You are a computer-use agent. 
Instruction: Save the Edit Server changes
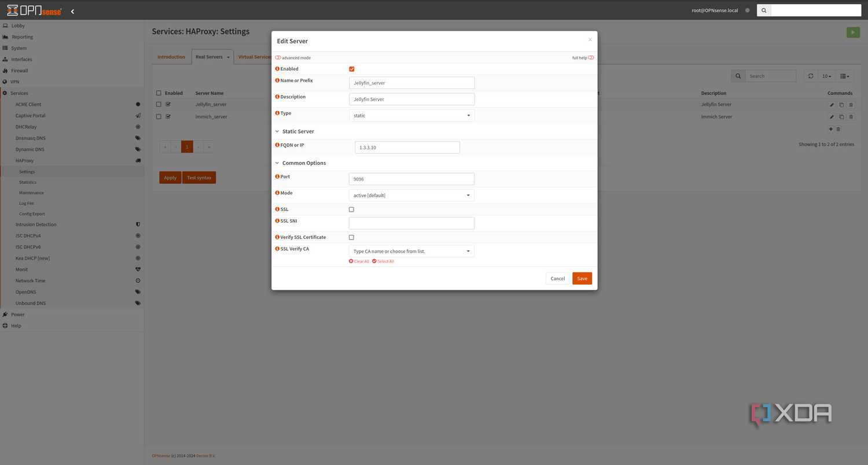582,278
